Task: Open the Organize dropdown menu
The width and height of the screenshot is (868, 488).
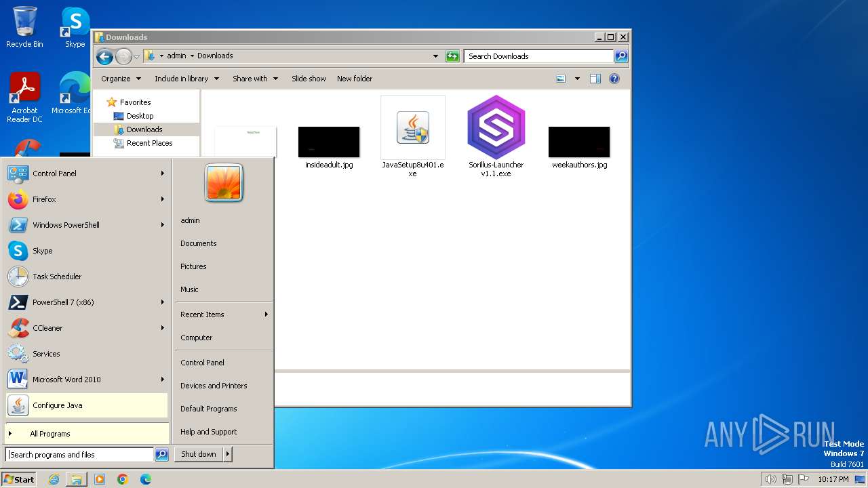Action: (121, 79)
